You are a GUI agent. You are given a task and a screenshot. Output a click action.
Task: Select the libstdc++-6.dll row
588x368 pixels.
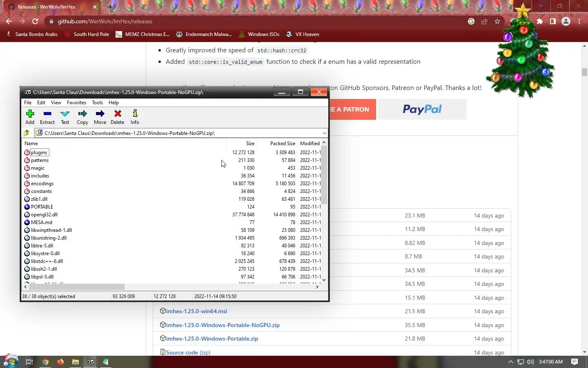click(x=171, y=261)
